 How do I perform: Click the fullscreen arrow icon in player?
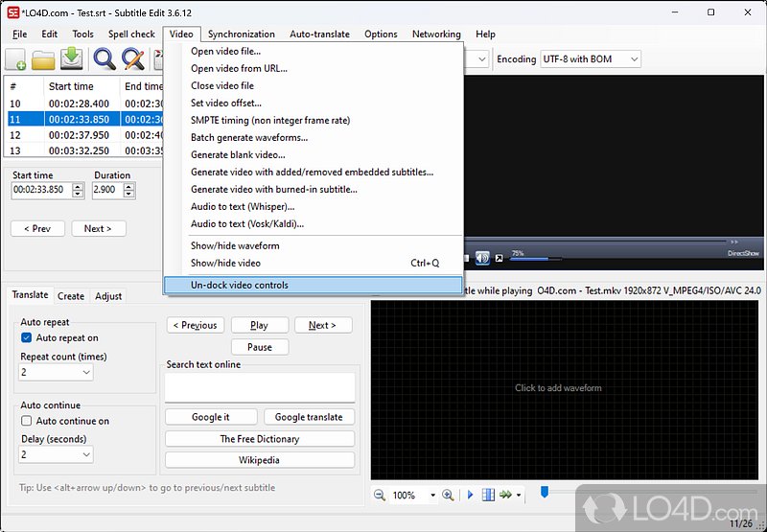click(x=499, y=258)
